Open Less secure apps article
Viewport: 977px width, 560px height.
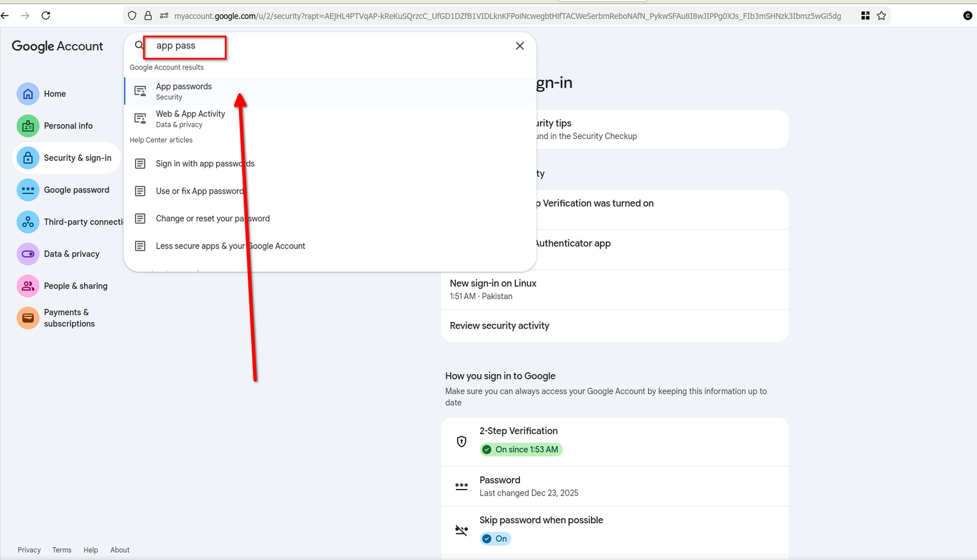coord(330,246)
